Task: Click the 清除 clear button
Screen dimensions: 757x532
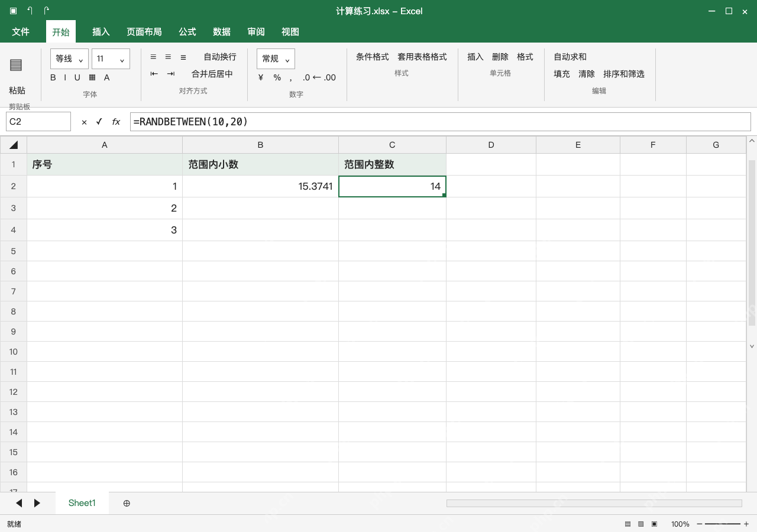Action: [x=587, y=74]
